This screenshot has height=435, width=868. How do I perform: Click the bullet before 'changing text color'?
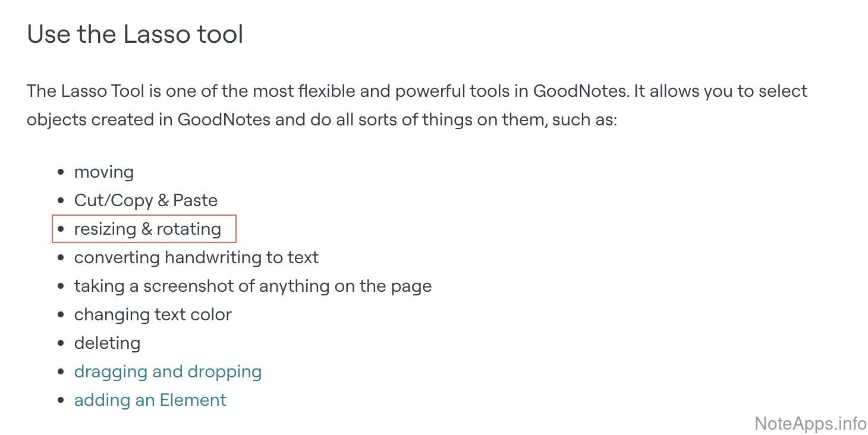coord(61,316)
